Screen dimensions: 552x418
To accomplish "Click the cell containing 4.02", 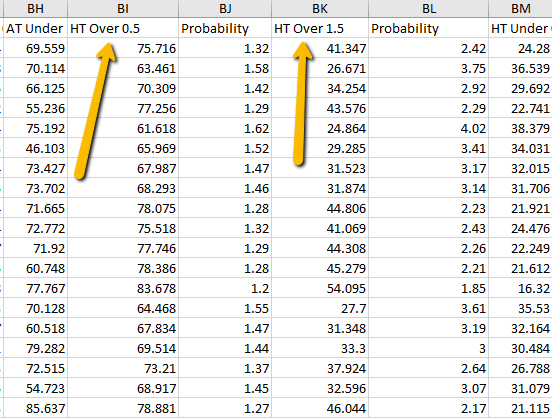I will click(x=428, y=129).
